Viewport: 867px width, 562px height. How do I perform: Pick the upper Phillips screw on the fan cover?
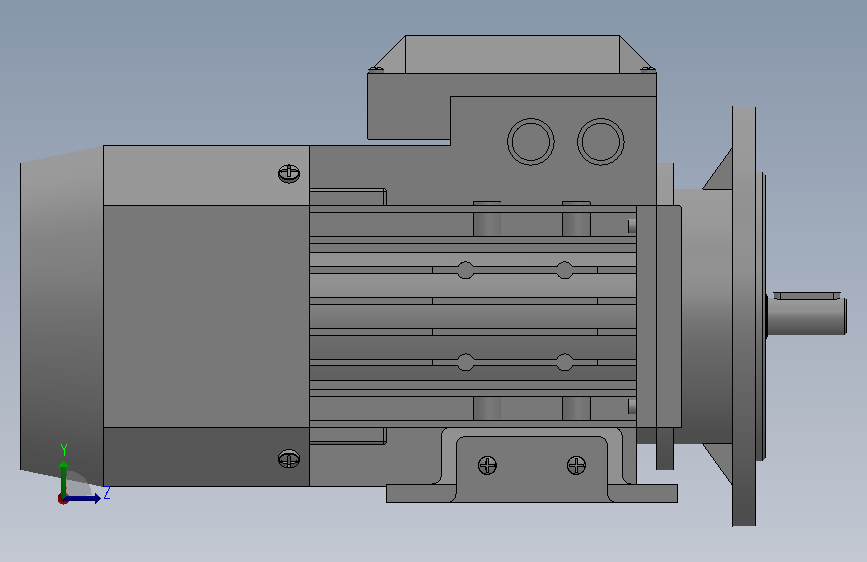click(x=289, y=174)
